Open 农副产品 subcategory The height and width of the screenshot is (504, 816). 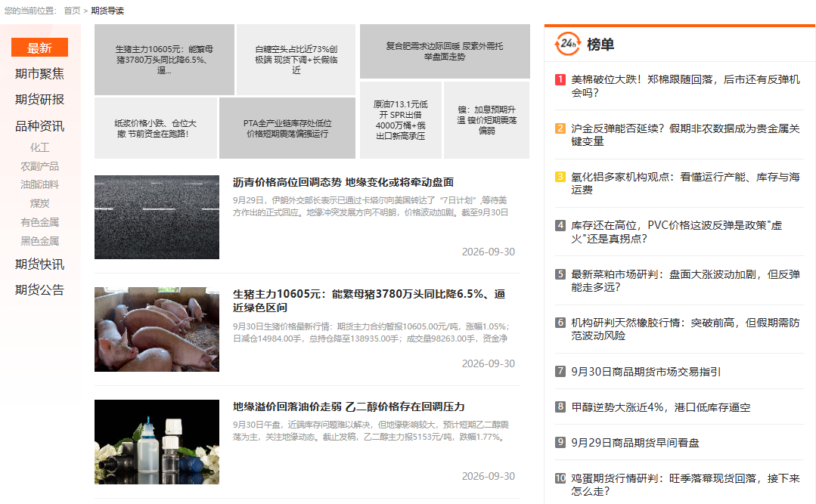[x=39, y=166]
